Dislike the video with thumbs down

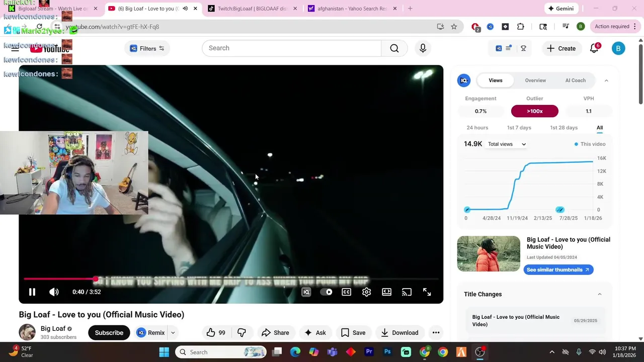click(x=242, y=332)
